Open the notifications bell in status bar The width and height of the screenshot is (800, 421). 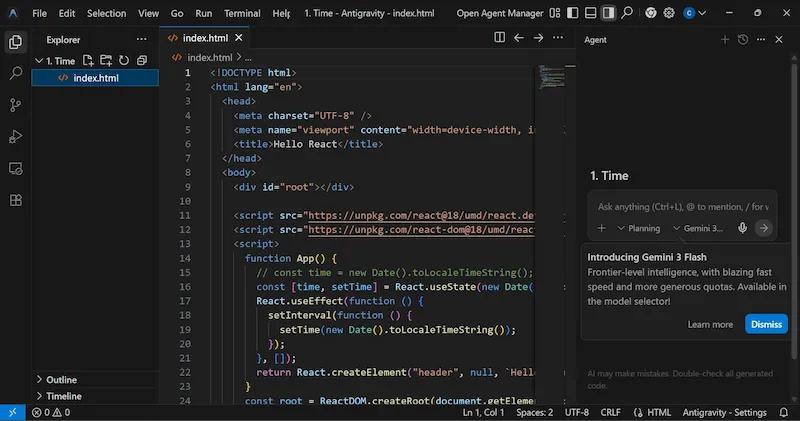784,412
